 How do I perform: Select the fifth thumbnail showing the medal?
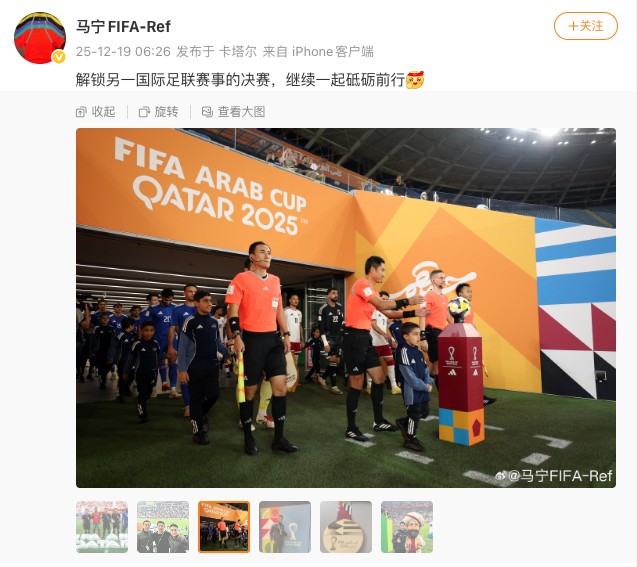346,527
